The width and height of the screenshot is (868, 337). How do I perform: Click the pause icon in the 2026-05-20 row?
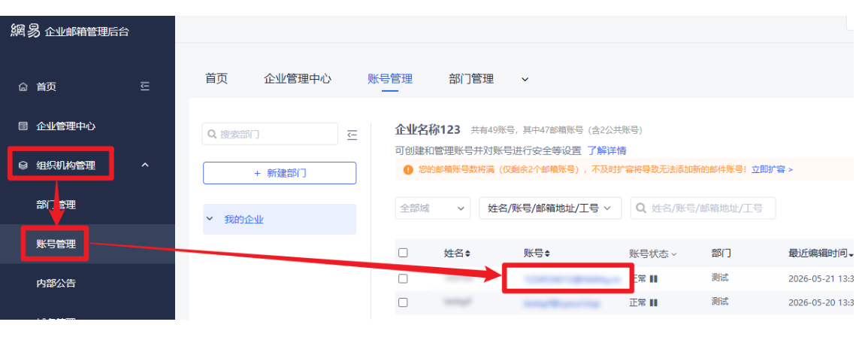[x=654, y=302]
